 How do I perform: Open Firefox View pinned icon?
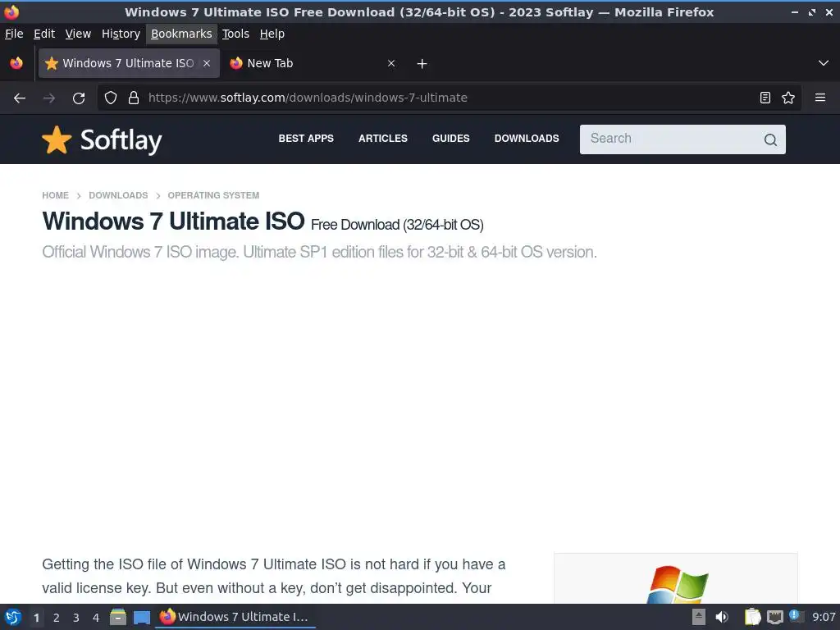(16, 63)
